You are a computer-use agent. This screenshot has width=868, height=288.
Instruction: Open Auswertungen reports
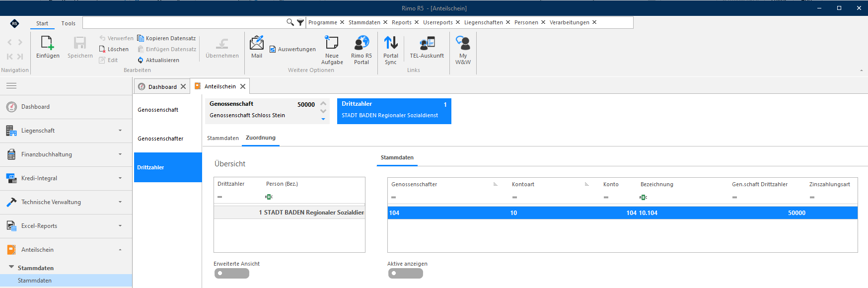click(292, 49)
